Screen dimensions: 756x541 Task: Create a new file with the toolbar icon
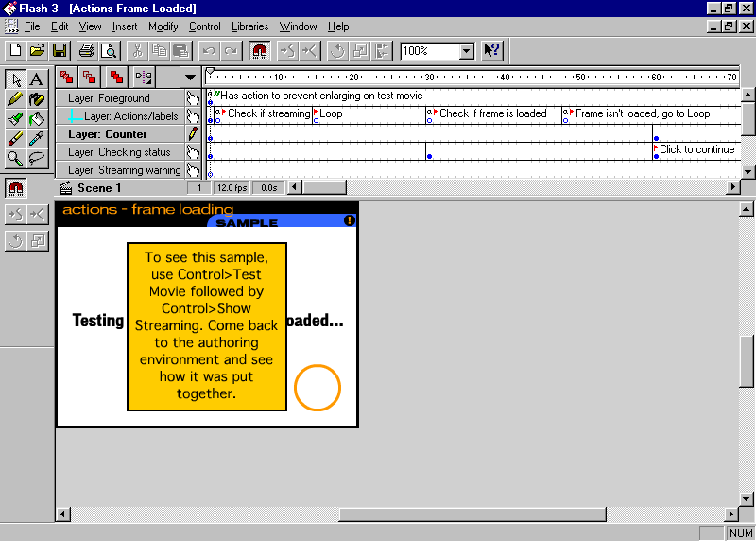16,51
